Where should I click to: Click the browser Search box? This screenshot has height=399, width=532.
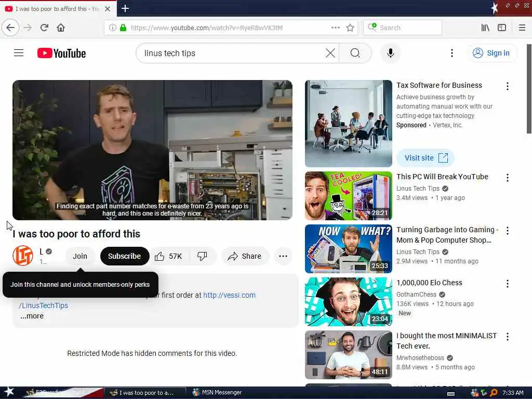tap(403, 28)
